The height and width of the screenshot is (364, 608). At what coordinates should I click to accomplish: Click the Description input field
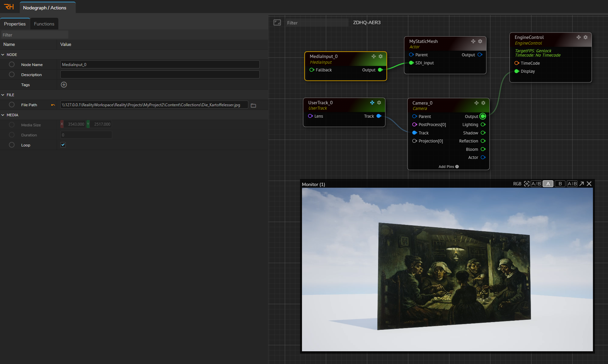pos(160,74)
